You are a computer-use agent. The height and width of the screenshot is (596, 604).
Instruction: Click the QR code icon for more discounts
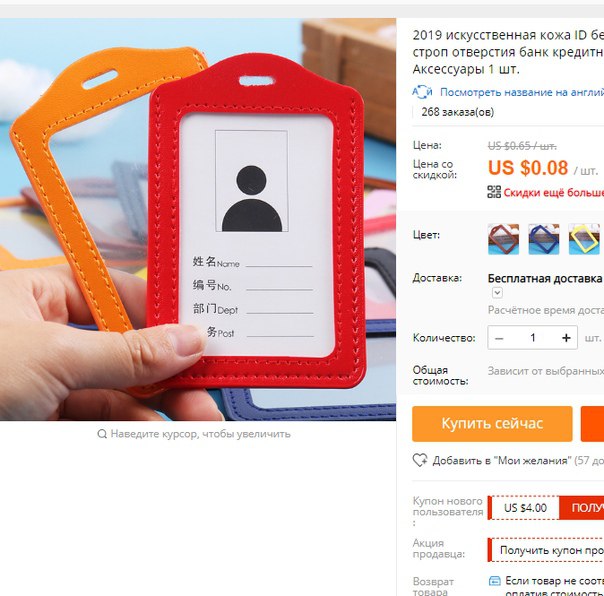coord(494,192)
